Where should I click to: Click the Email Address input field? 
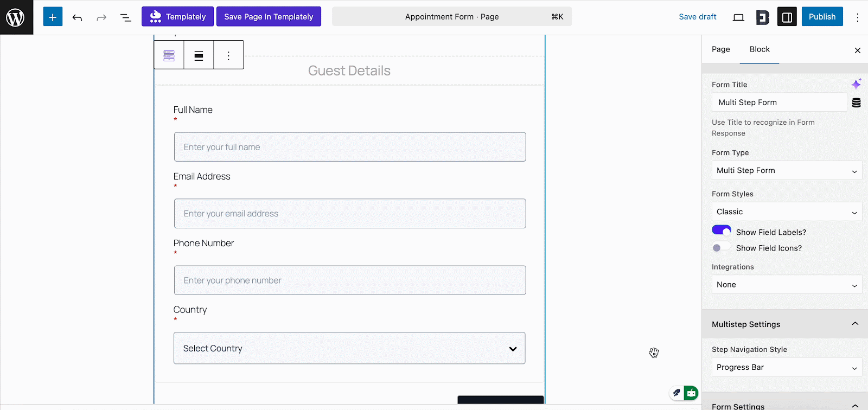click(350, 214)
